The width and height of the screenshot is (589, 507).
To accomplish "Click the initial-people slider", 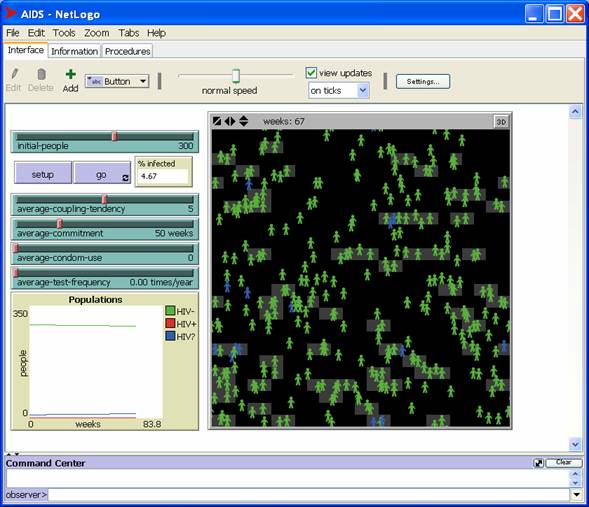I will 105,142.
